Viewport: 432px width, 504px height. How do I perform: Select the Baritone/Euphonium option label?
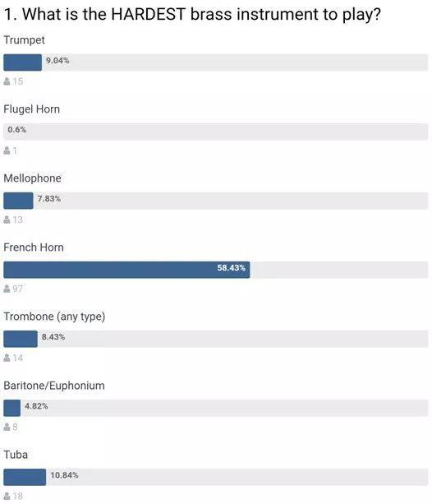pos(54,386)
